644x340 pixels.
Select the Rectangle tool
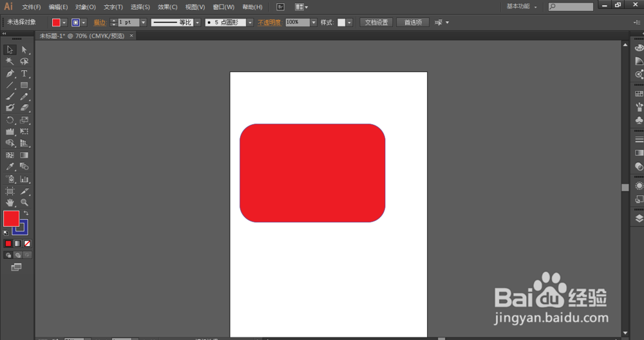24,86
